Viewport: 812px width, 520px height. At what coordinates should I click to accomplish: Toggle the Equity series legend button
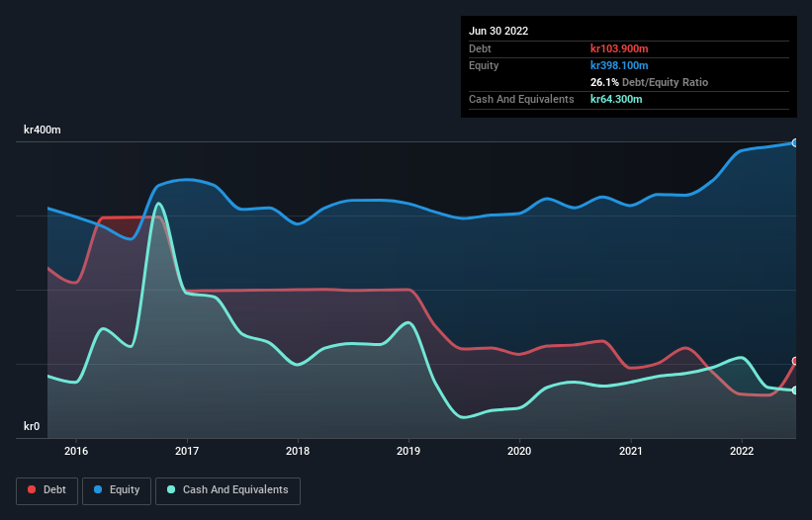click(x=117, y=490)
